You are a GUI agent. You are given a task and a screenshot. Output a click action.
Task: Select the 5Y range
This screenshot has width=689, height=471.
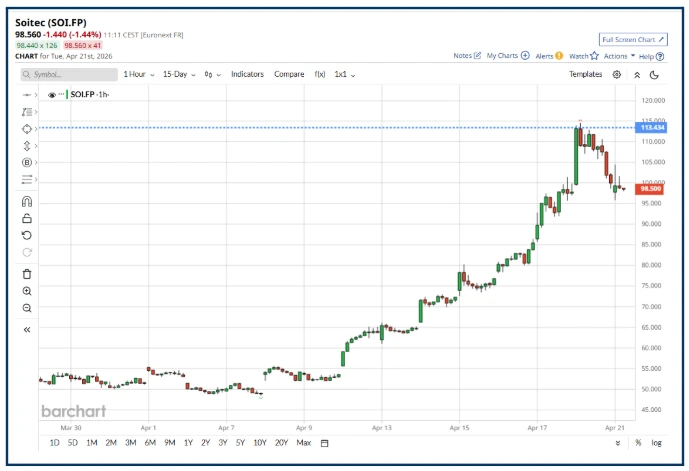(240, 443)
